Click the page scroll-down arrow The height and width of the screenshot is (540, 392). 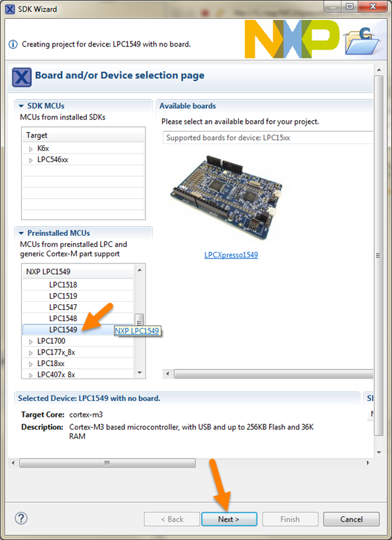point(379,452)
